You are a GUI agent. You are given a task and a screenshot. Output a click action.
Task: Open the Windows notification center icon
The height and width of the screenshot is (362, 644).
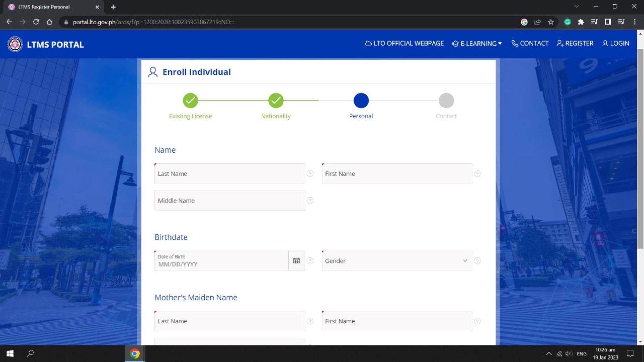[630, 354]
